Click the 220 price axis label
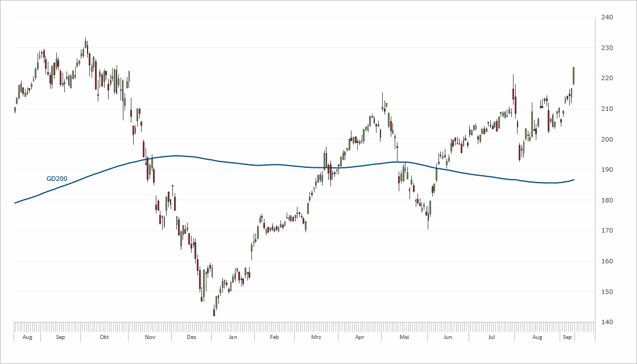 (607, 78)
